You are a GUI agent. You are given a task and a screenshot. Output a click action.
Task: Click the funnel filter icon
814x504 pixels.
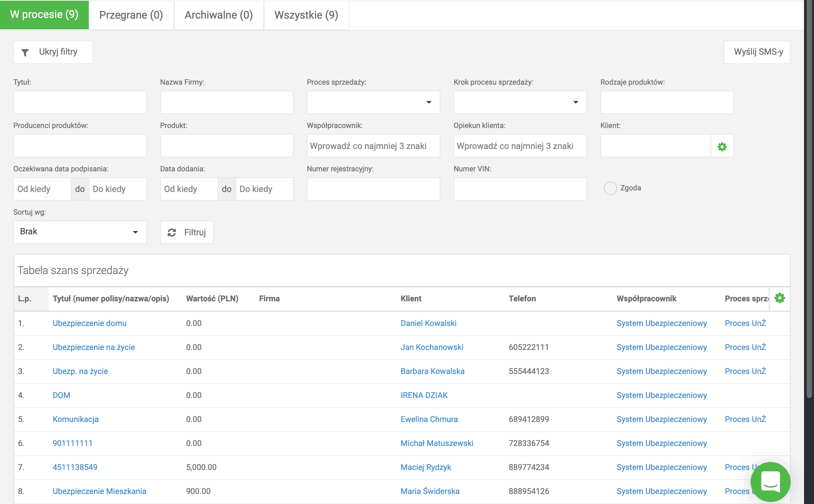click(x=25, y=52)
